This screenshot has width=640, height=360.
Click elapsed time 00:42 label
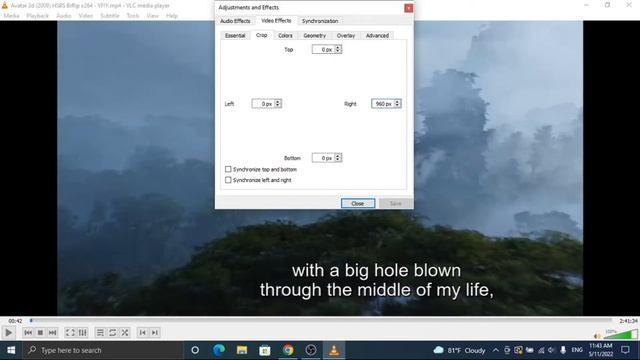[16, 321]
